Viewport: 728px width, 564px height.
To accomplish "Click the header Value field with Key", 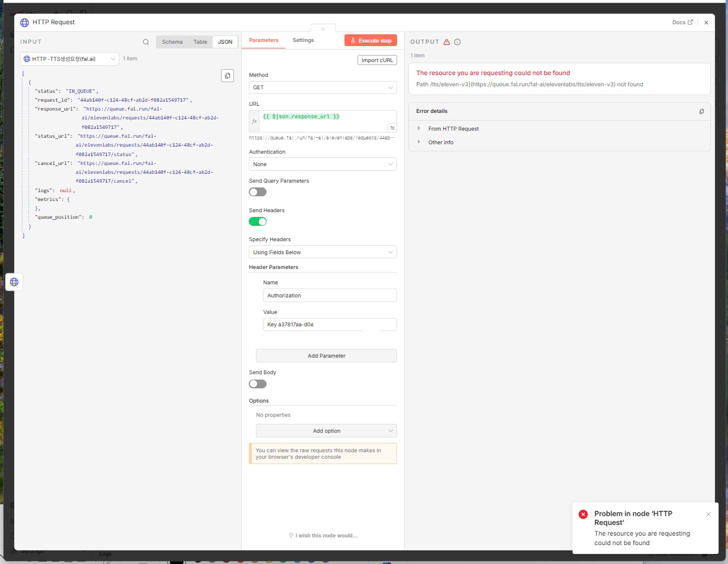I will click(330, 325).
